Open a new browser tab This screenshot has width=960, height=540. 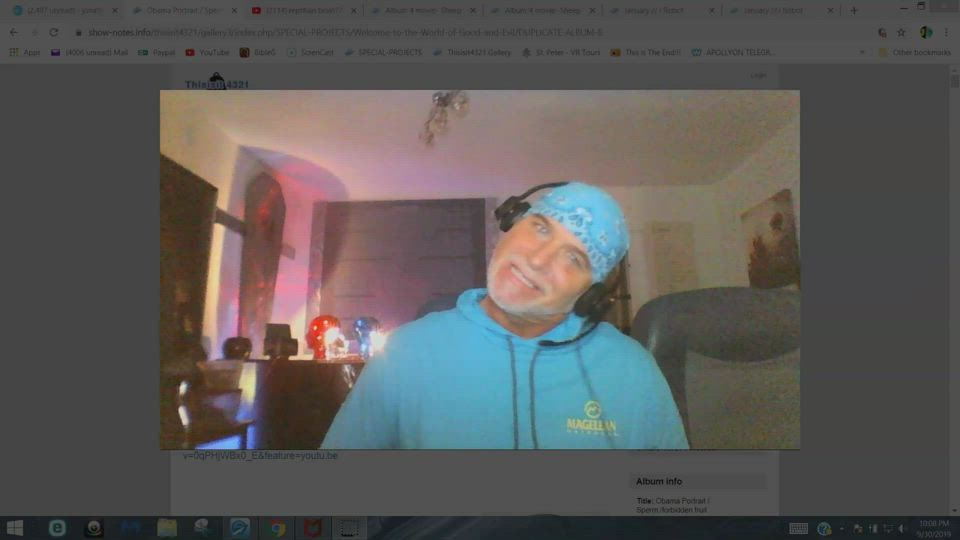tap(853, 11)
